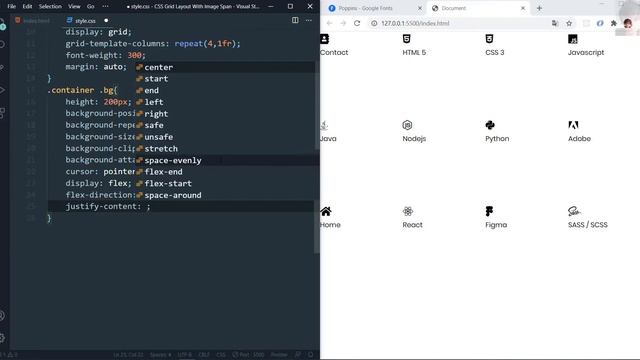This screenshot has height=360, width=640.
Task: Click the React icon
Action: tap(407, 211)
